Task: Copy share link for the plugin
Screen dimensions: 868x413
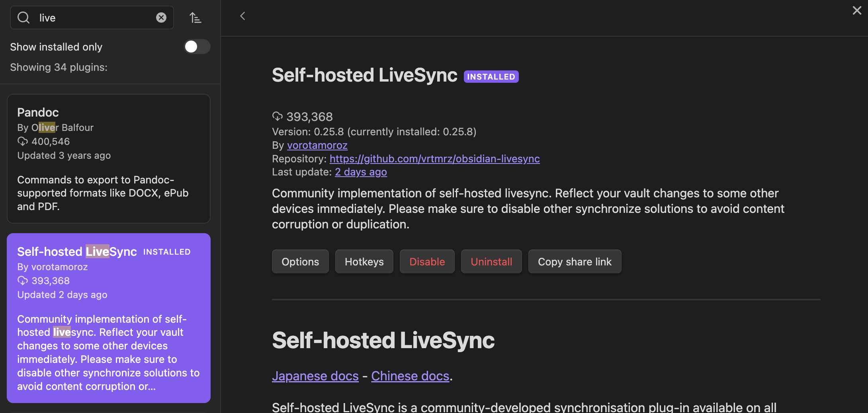Action: (575, 261)
